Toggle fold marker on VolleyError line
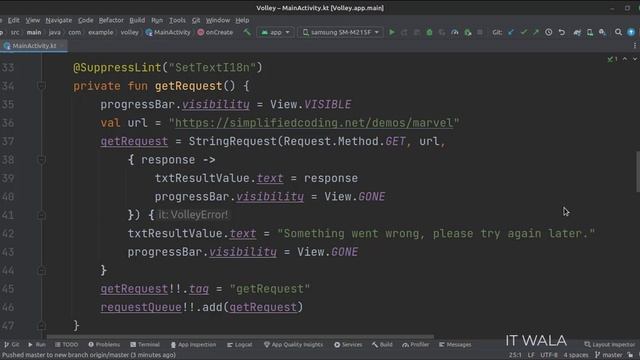640x360 pixels. coord(41,215)
